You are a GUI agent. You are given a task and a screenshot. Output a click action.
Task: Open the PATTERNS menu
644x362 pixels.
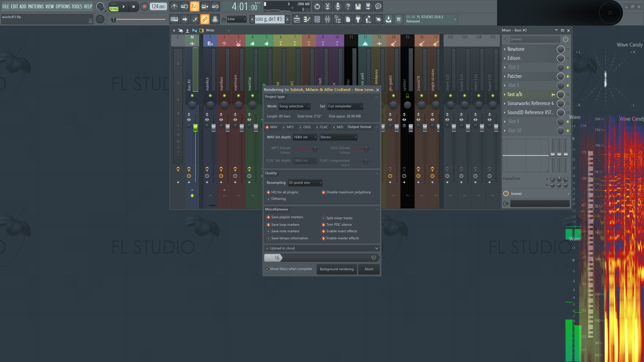point(36,7)
